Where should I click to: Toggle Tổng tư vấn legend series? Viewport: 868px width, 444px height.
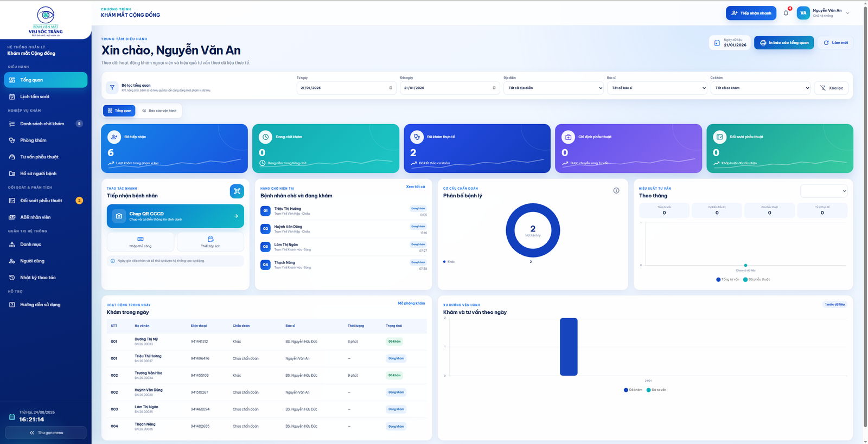[727, 280]
